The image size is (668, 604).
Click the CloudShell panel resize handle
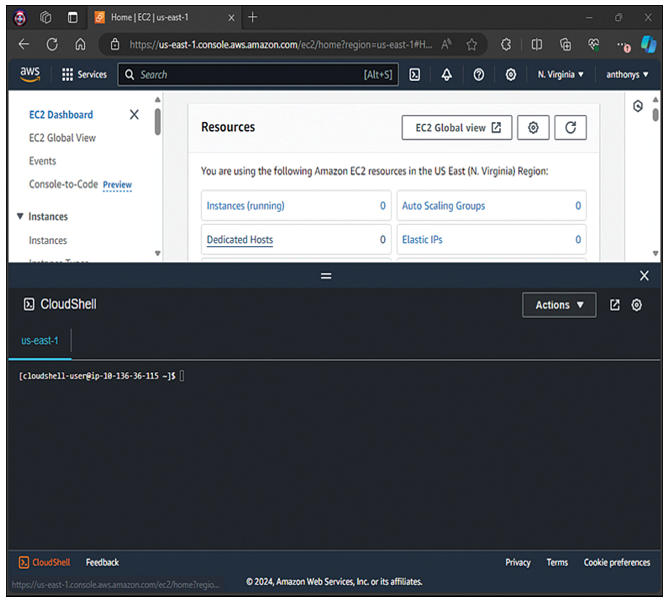(326, 276)
